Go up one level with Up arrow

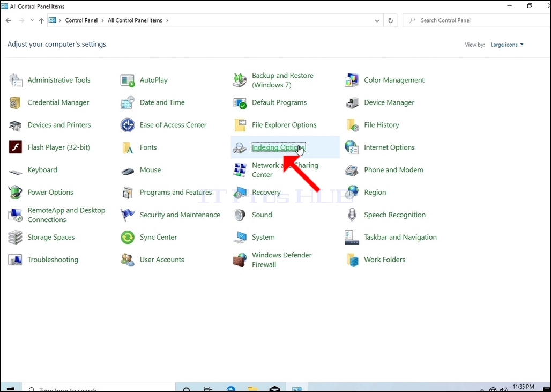pos(41,21)
